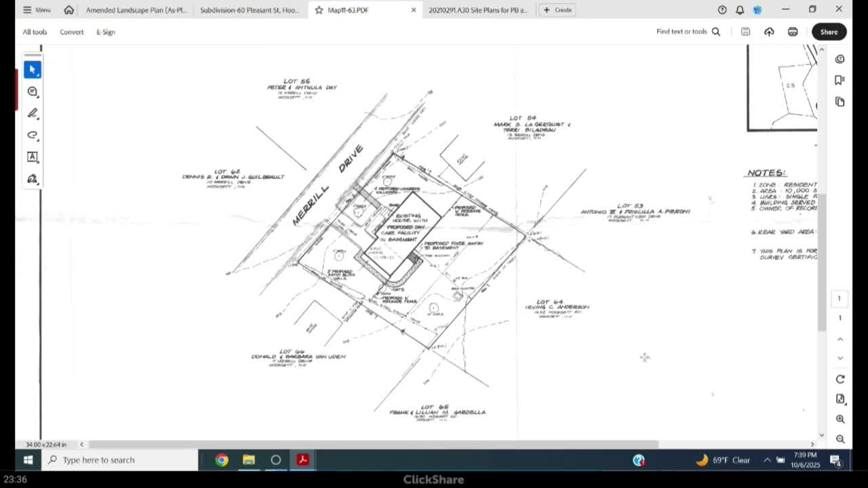Switch to the Amended Landscape Plan tab
Screen dimensions: 868x488
136,10
